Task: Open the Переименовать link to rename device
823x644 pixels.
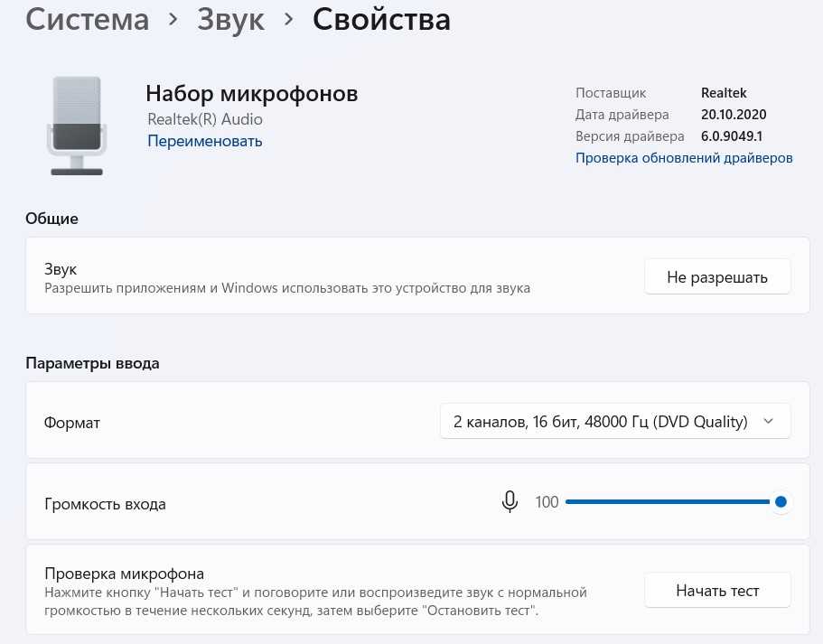Action: (204, 141)
